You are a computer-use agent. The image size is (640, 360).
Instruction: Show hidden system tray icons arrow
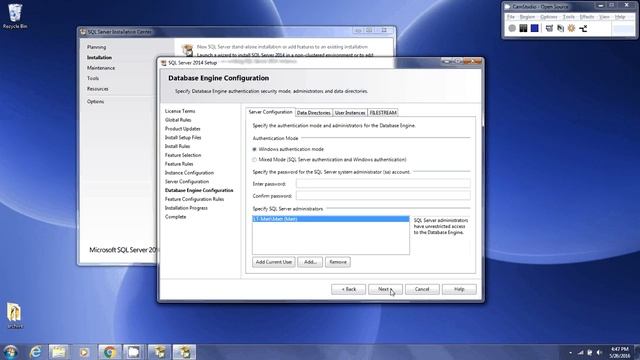point(571,352)
